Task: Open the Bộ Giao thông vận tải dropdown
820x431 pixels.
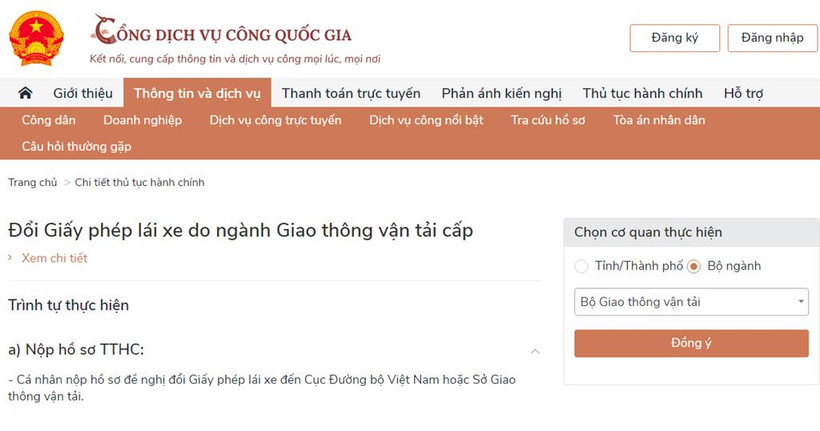Action: (691, 302)
